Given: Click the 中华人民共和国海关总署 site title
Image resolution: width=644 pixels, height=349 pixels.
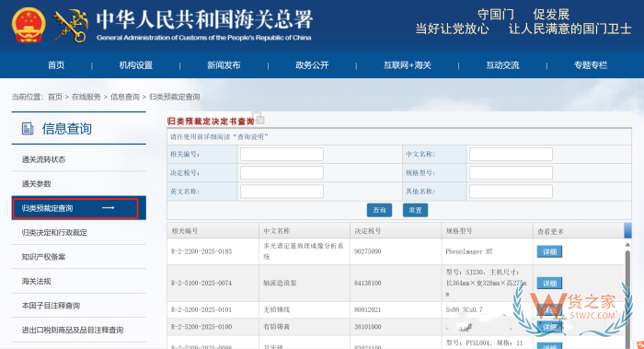Looking at the screenshot, I should tap(204, 19).
